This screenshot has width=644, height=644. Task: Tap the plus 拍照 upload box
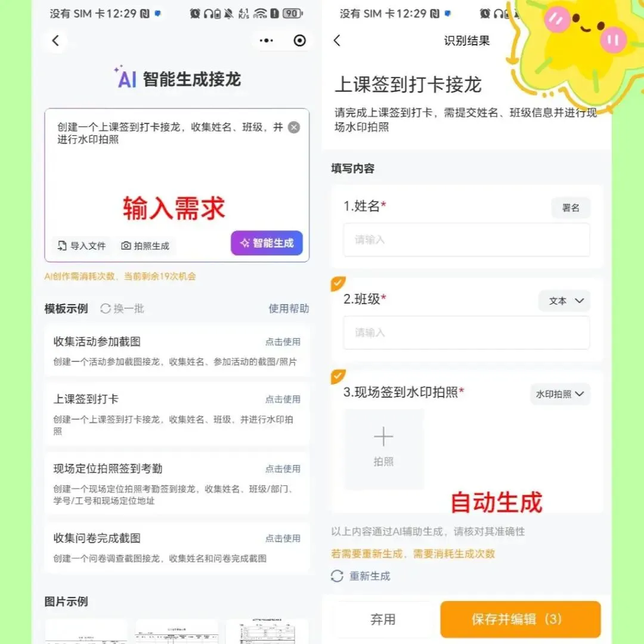pos(383,449)
